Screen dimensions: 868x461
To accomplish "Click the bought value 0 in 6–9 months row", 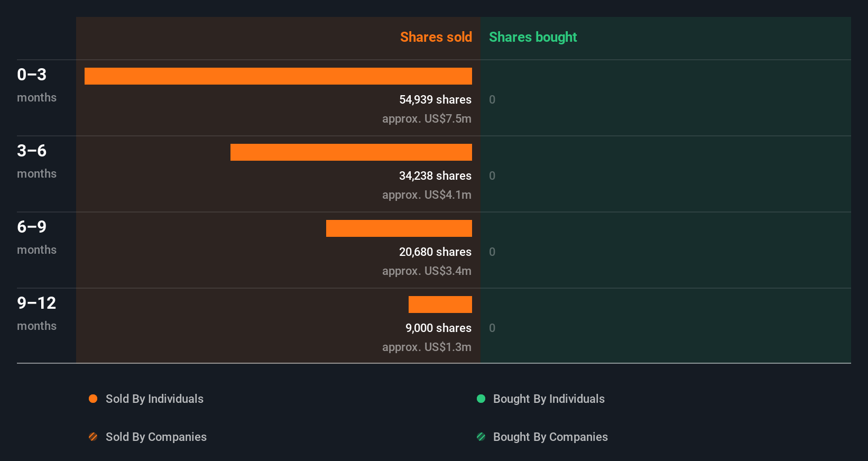I will coord(492,252).
